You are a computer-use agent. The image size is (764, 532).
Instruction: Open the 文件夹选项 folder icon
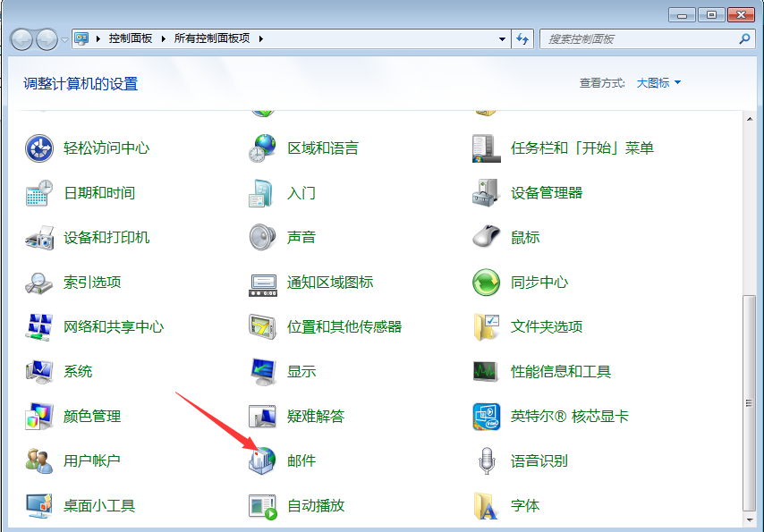click(487, 327)
